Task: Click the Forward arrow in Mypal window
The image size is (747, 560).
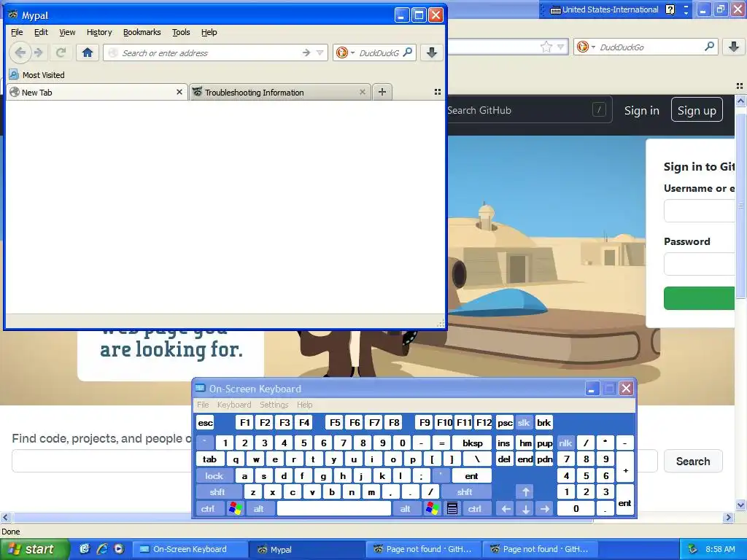Action: 39,52
